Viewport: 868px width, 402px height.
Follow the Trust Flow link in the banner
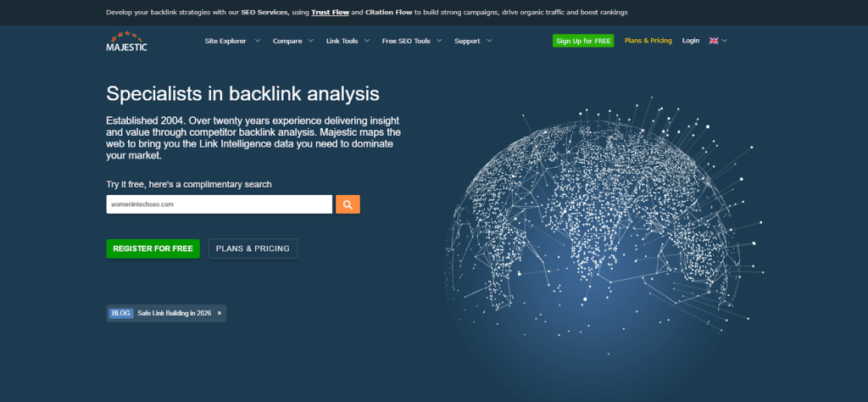(330, 12)
